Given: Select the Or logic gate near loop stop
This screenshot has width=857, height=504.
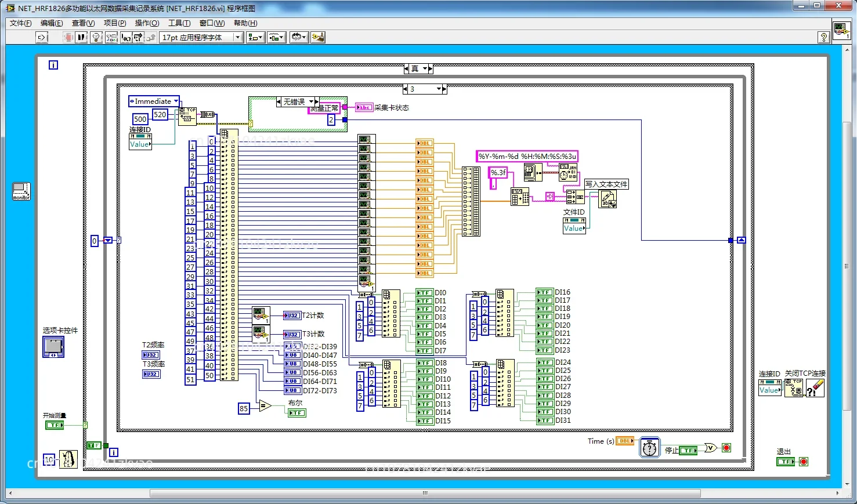Looking at the screenshot, I should [x=710, y=448].
